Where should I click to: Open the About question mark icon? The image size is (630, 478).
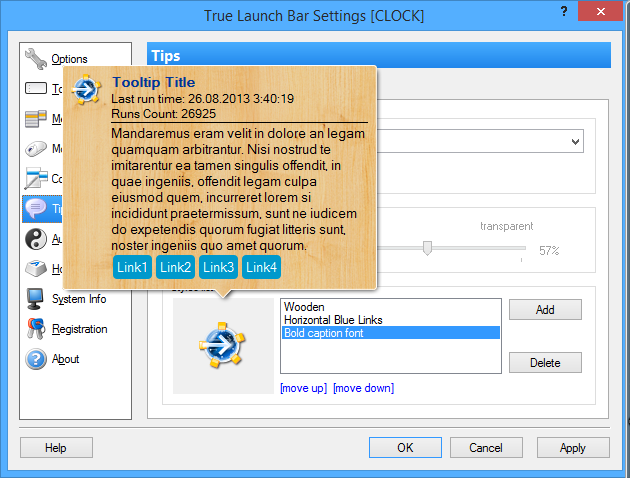coord(36,359)
